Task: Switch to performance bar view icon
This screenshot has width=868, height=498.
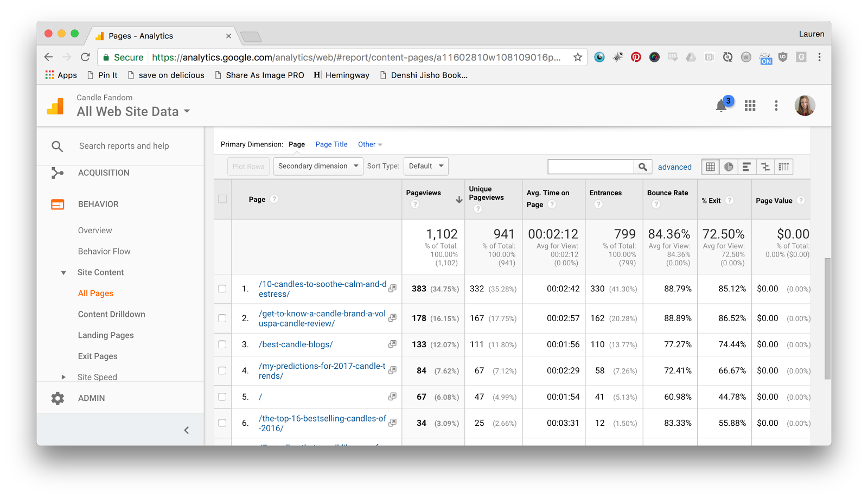Action: [x=747, y=167]
